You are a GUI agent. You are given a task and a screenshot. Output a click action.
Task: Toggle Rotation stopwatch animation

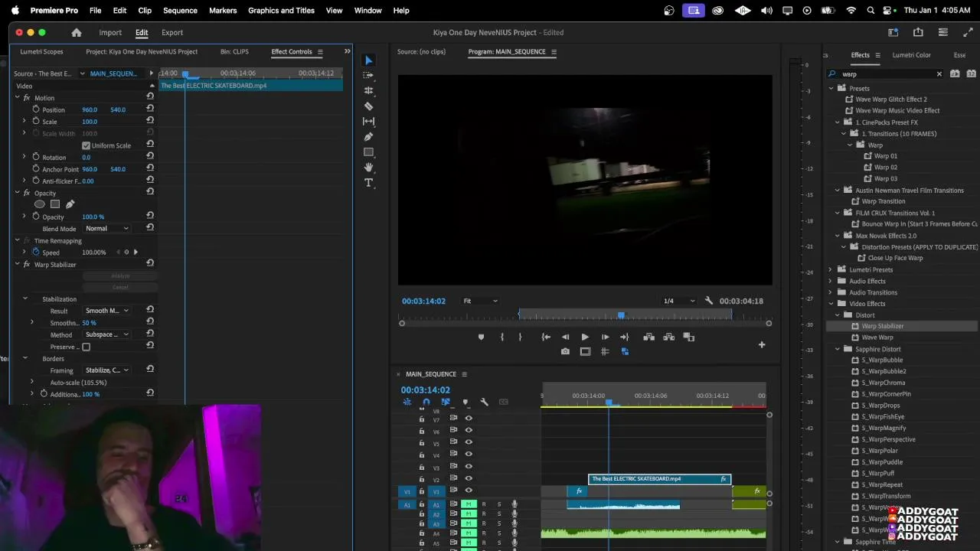(36, 157)
